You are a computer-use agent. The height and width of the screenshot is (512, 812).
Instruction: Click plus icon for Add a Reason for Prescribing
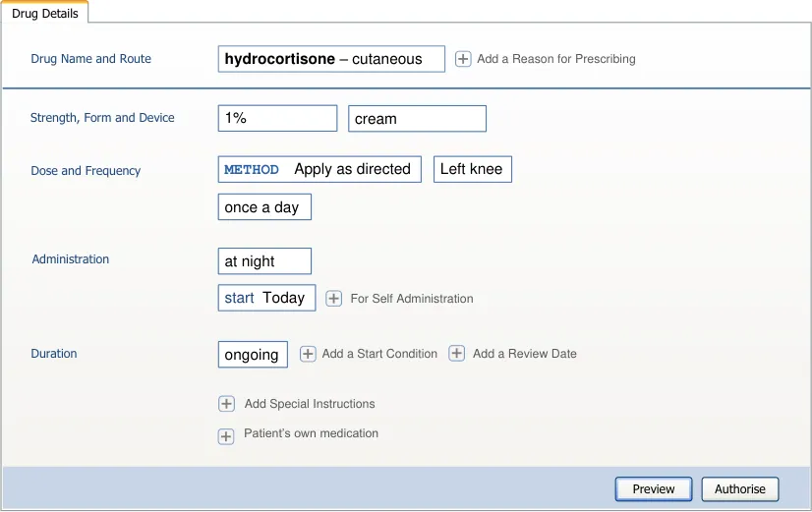463,60
